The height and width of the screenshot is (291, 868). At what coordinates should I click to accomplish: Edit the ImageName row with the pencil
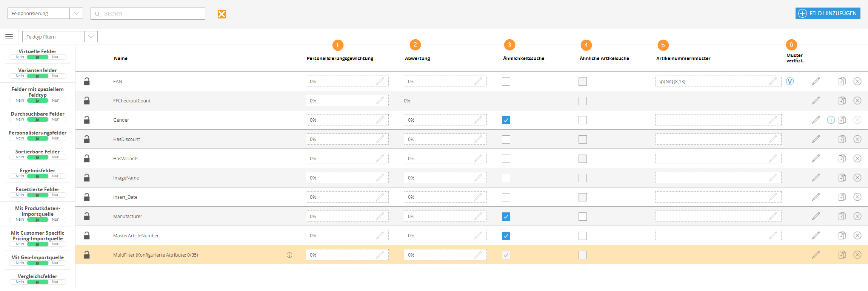(816, 178)
